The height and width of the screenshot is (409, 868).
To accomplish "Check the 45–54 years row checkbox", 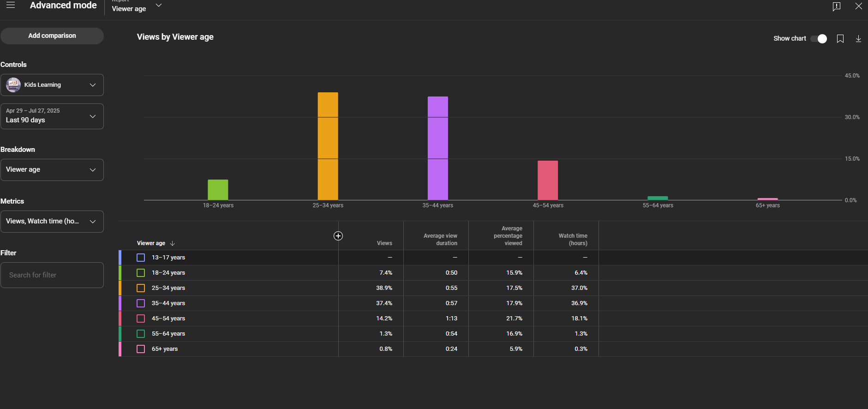I will point(141,319).
